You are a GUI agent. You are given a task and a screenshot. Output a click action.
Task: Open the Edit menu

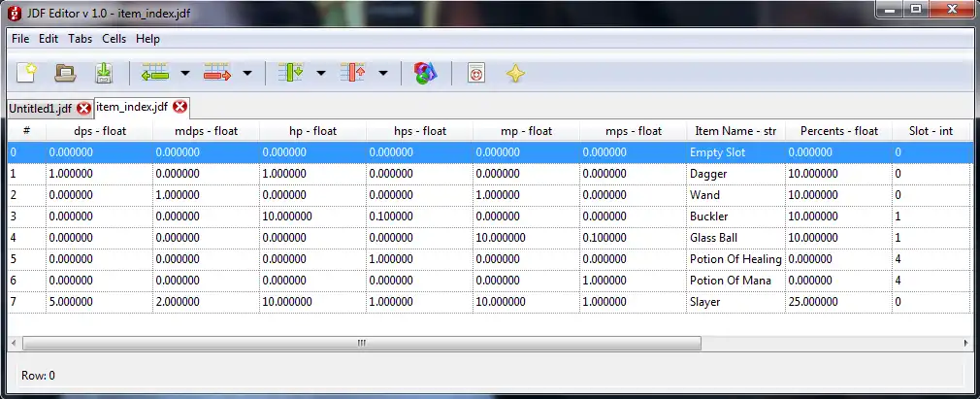pos(49,39)
